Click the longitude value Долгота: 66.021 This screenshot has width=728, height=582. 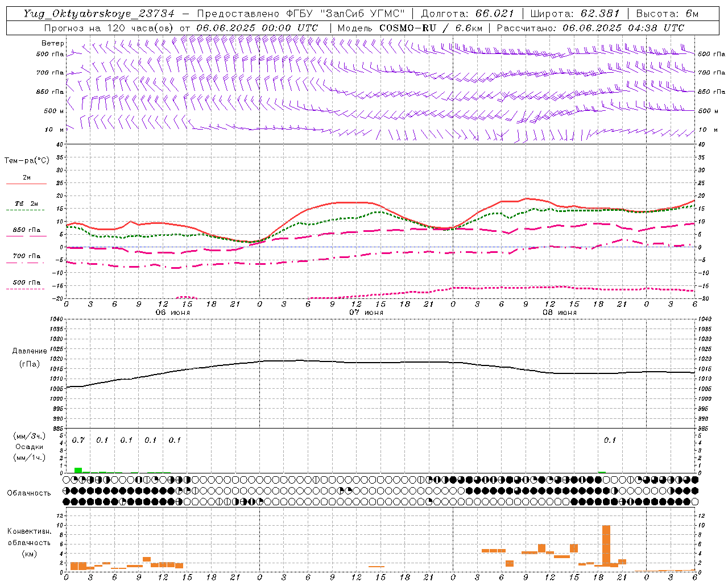point(468,14)
